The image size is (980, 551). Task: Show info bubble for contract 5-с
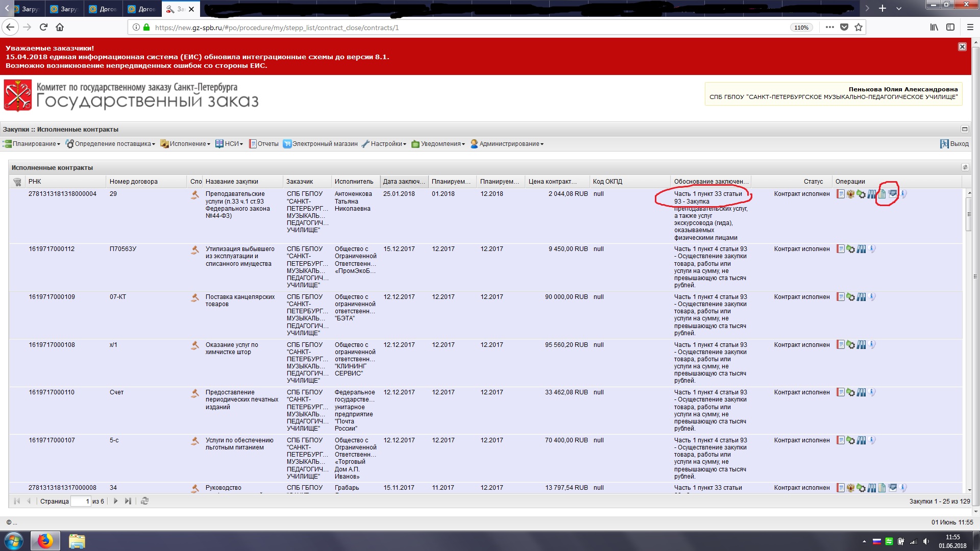tap(872, 440)
